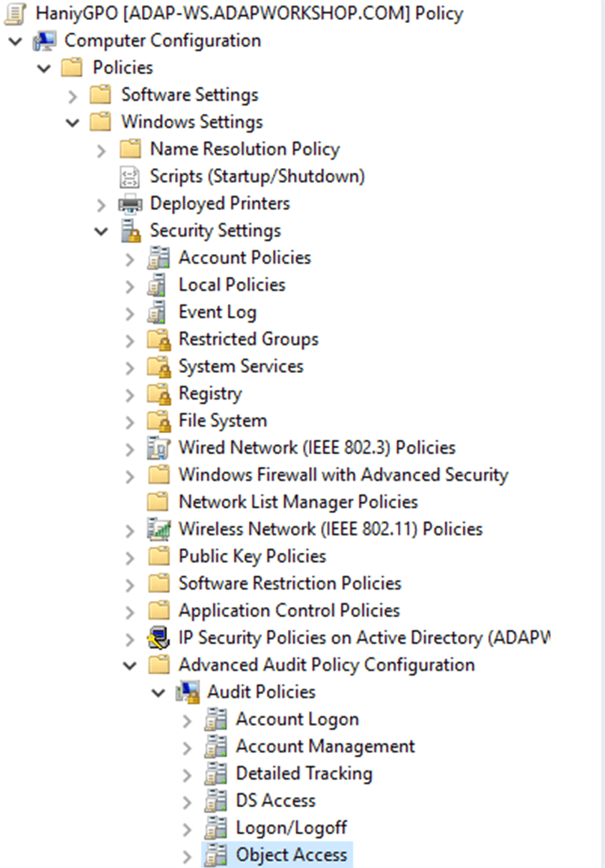Viewport: 605px width, 868px height.
Task: Click the Computer Configuration computer icon
Action: tap(44, 41)
